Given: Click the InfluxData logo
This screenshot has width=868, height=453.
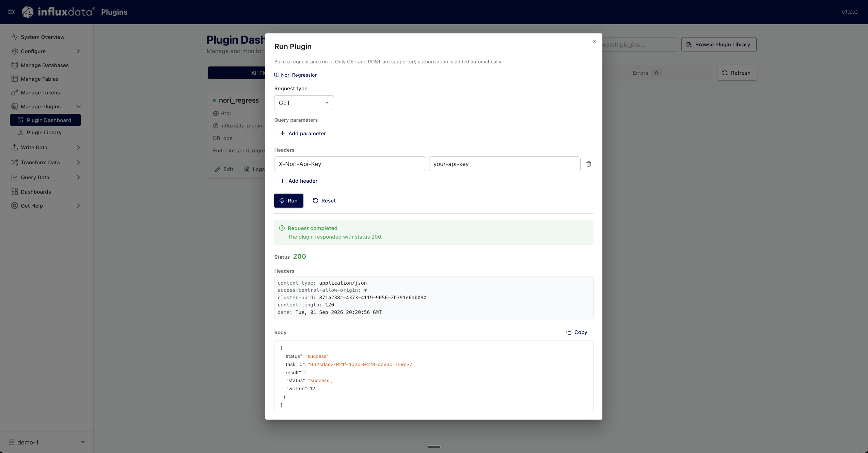Looking at the screenshot, I should point(58,12).
